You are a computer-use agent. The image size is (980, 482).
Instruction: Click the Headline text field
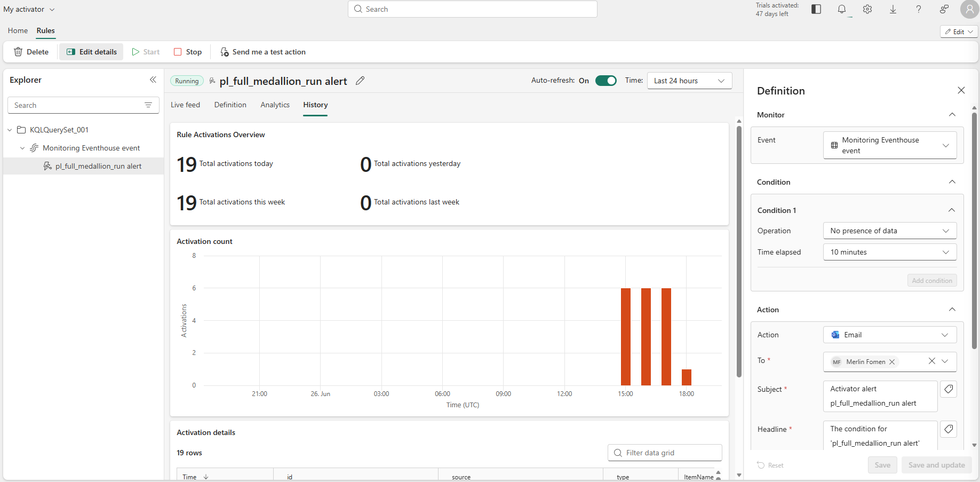880,436
